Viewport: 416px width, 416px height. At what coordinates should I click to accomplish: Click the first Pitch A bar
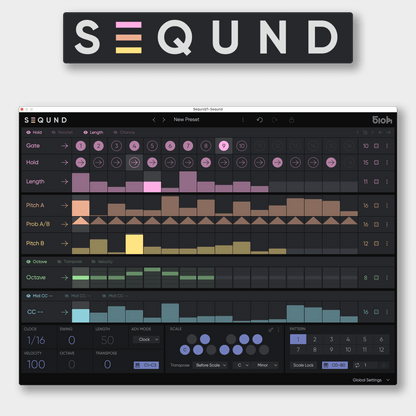(x=81, y=208)
